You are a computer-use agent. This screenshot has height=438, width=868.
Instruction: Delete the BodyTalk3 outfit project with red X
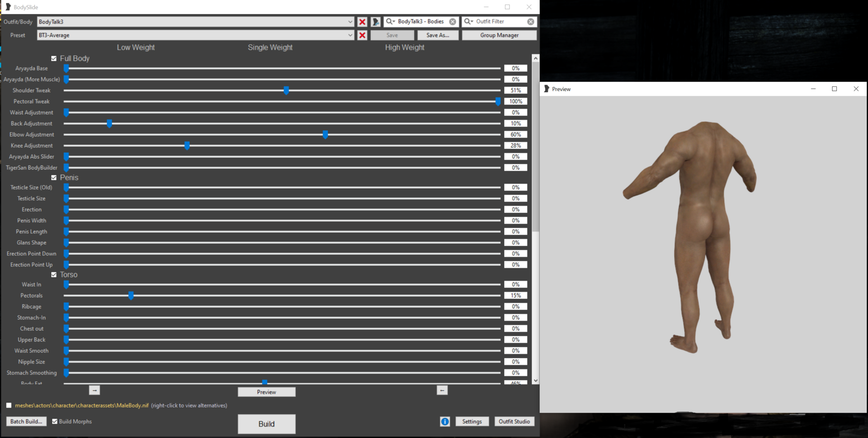tap(362, 22)
